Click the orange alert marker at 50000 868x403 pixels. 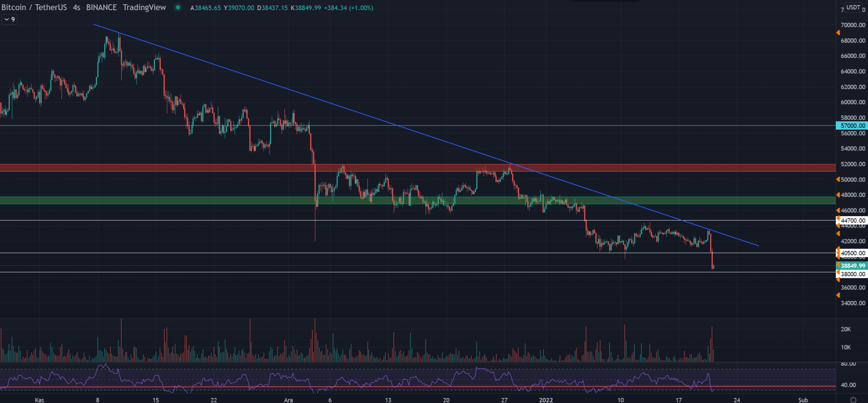pos(838,180)
